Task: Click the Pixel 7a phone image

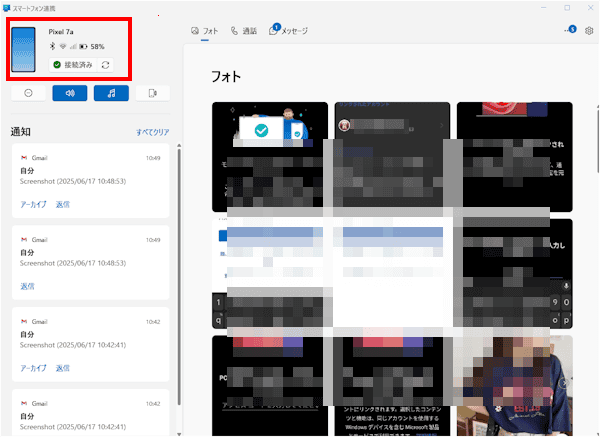Action: 23,49
